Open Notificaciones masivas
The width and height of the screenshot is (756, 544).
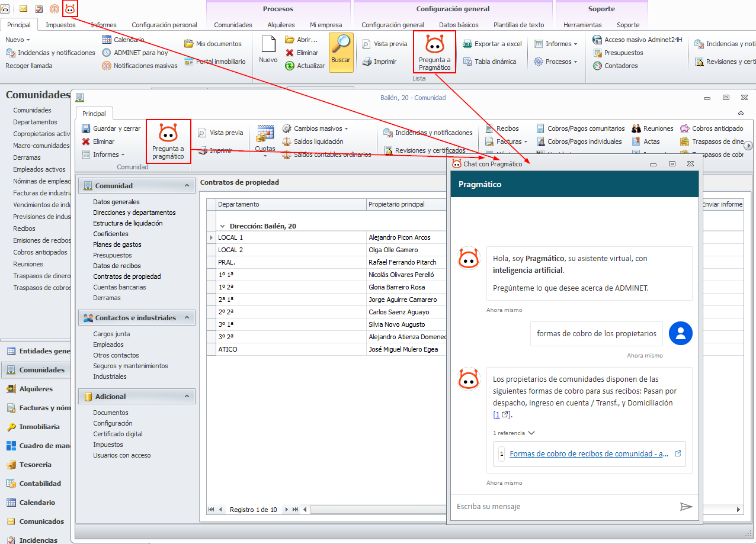click(139, 66)
